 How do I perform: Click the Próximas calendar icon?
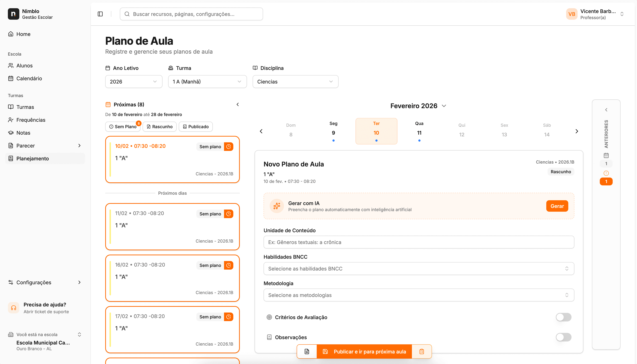108,105
